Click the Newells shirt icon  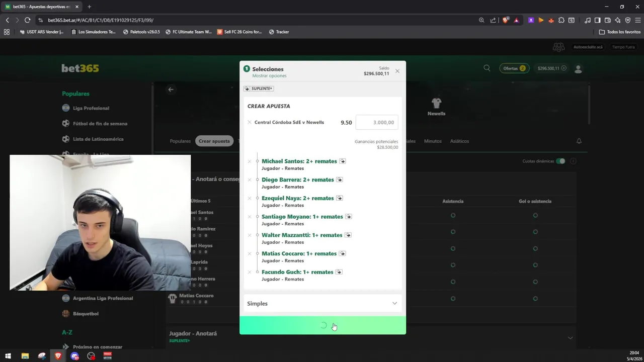pyautogui.click(x=436, y=103)
